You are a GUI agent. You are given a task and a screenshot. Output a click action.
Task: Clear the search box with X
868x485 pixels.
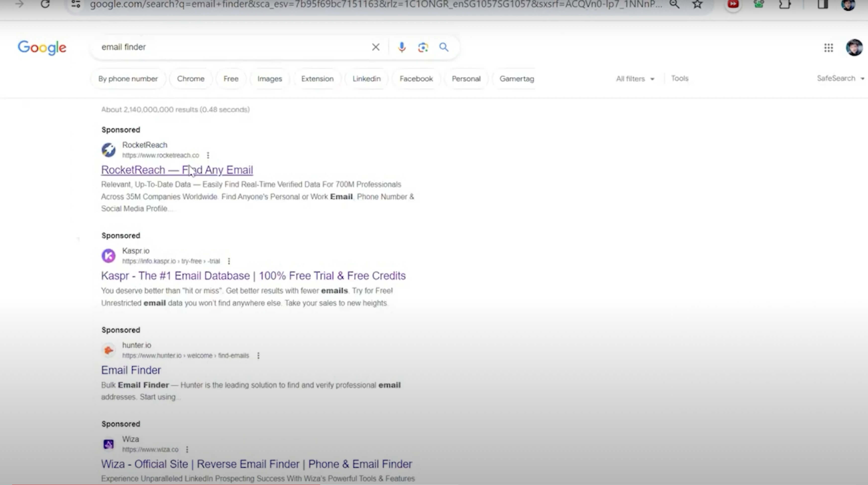pyautogui.click(x=376, y=47)
